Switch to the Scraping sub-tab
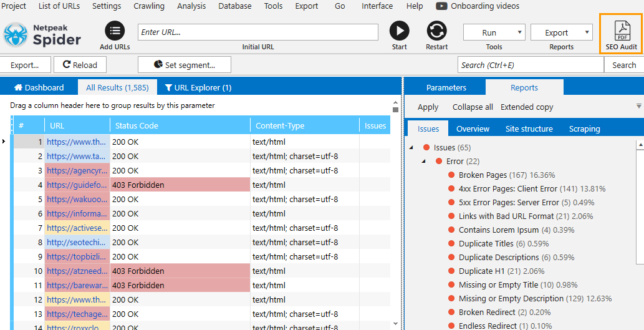The image size is (644, 330). click(584, 129)
